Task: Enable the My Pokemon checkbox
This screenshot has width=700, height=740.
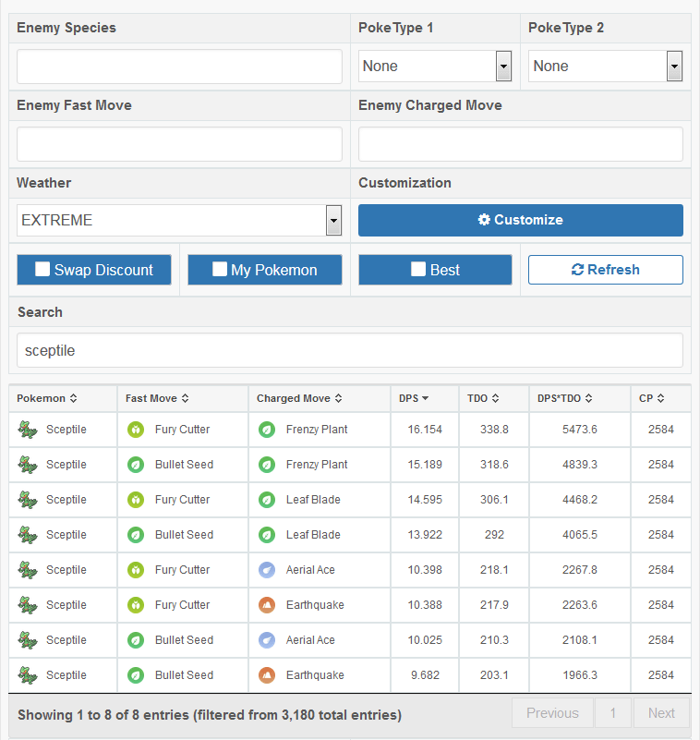Action: [x=220, y=269]
